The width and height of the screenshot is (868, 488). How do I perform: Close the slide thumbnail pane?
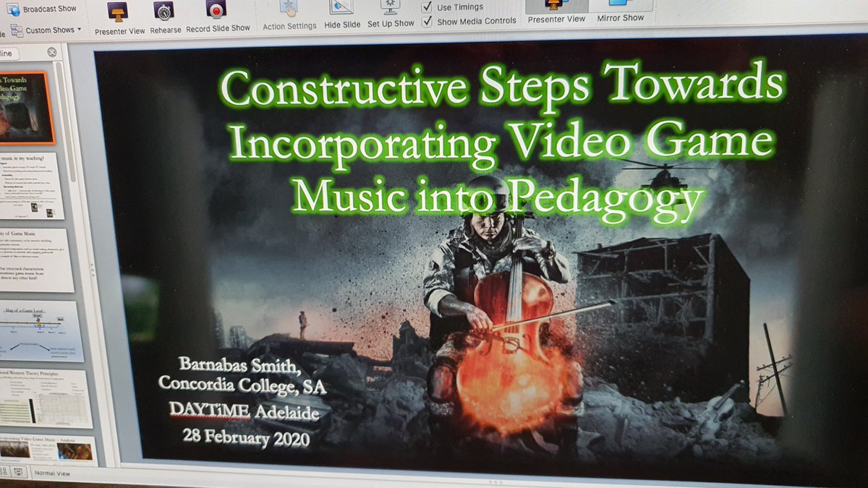(52, 52)
